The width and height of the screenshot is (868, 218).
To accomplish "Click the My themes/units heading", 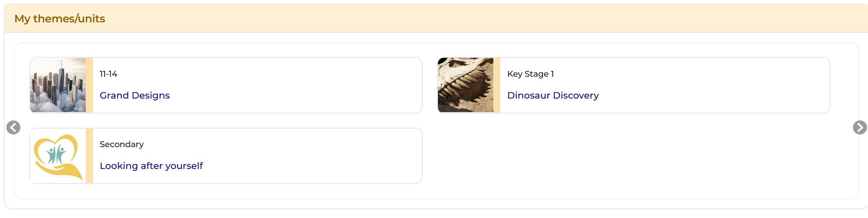I will (x=60, y=18).
